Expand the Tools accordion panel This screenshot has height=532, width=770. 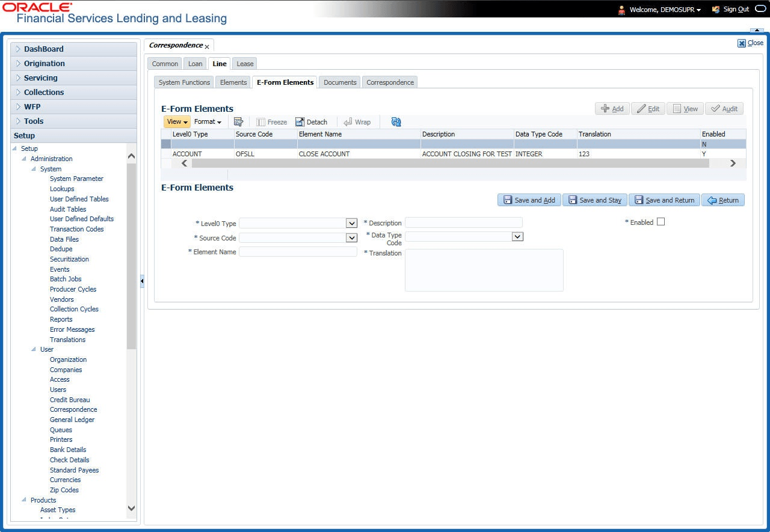(74, 121)
